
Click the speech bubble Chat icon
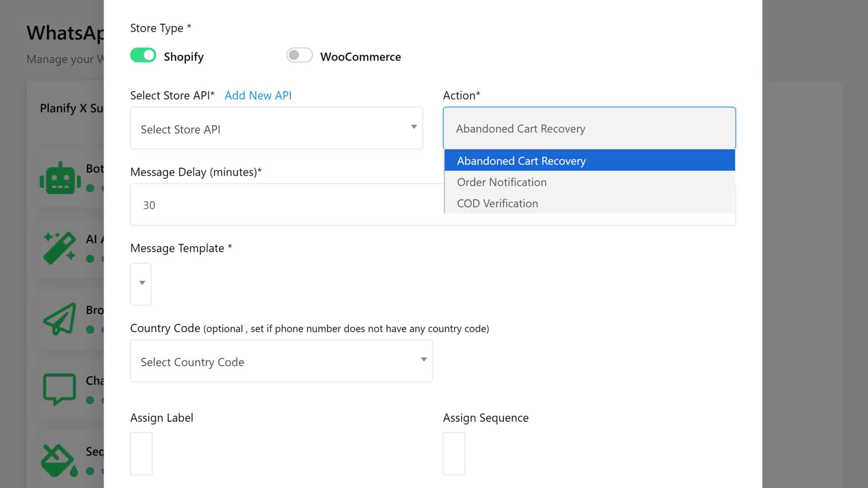tap(60, 388)
